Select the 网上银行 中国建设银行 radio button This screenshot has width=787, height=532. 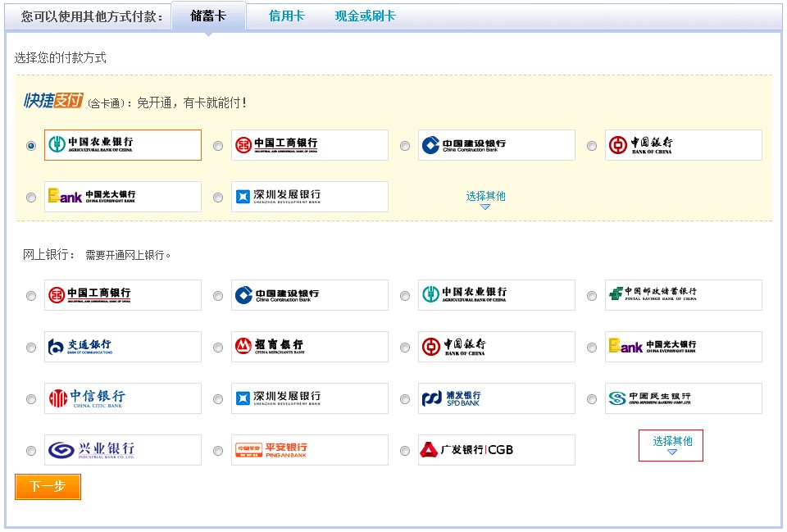(x=218, y=296)
